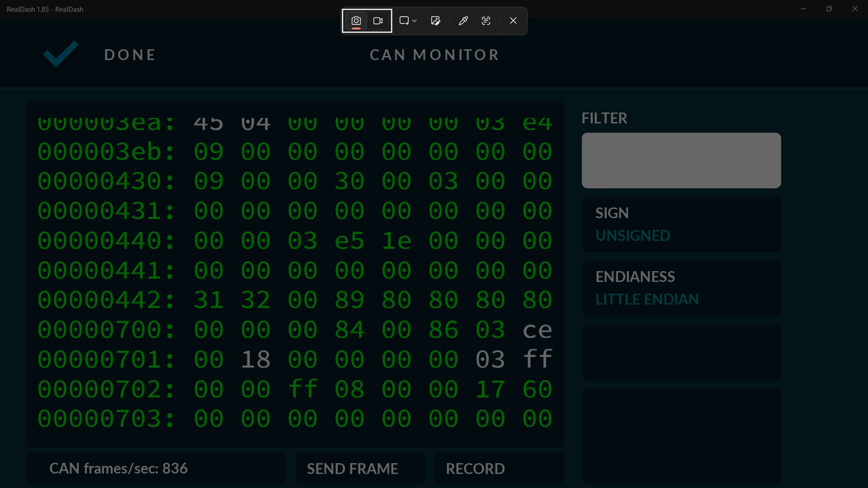Select the color picker eyedropper icon
The image size is (868, 488).
pos(463,21)
